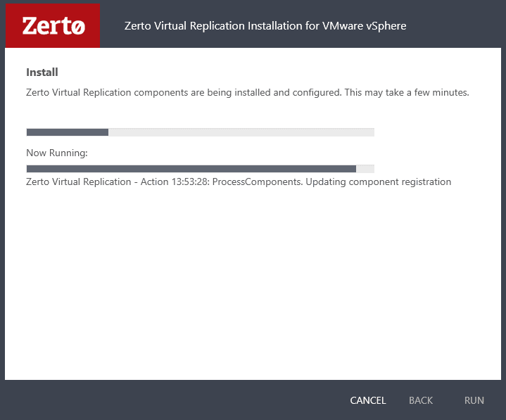506x420 pixels.
Task: Hit the RUN button
Action: click(x=474, y=400)
